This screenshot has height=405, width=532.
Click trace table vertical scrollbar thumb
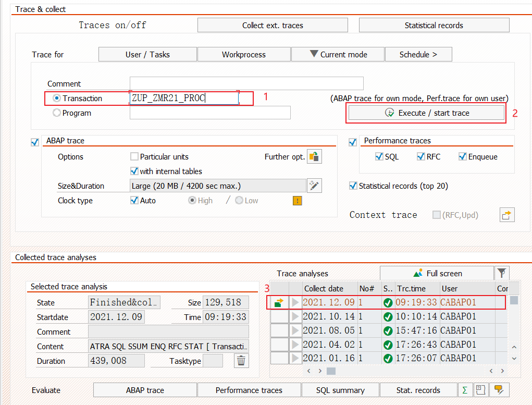(514, 300)
